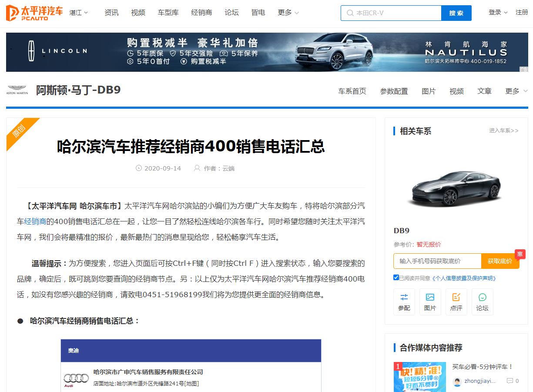Open the 登录 dropdown
The height and width of the screenshot is (392, 533).
coord(498,12)
